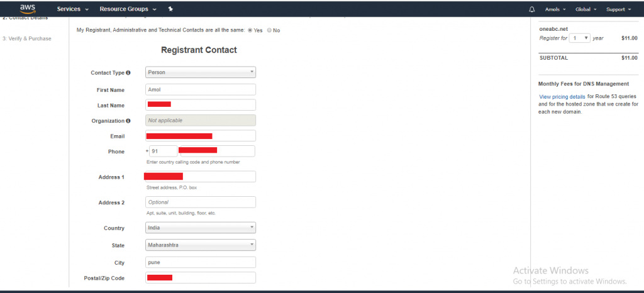This screenshot has width=644, height=293.
Task: Open the State dropdown showing Maharashtra
Action: tap(201, 245)
